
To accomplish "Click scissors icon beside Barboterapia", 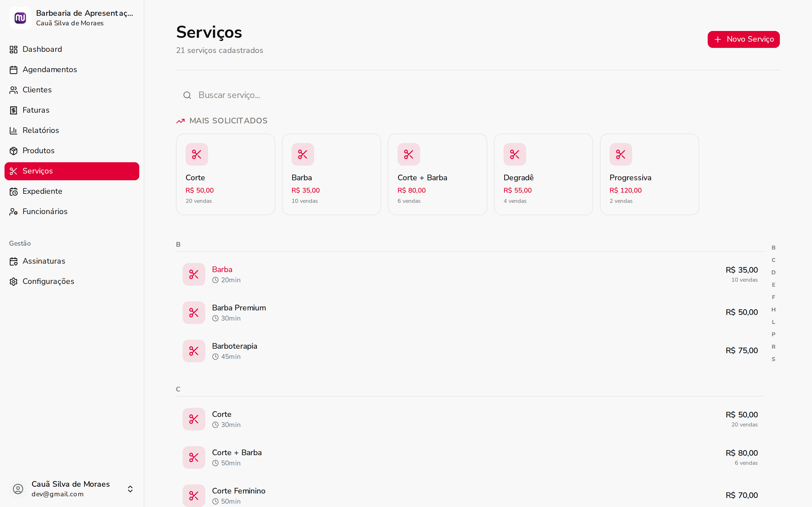I will click(194, 351).
